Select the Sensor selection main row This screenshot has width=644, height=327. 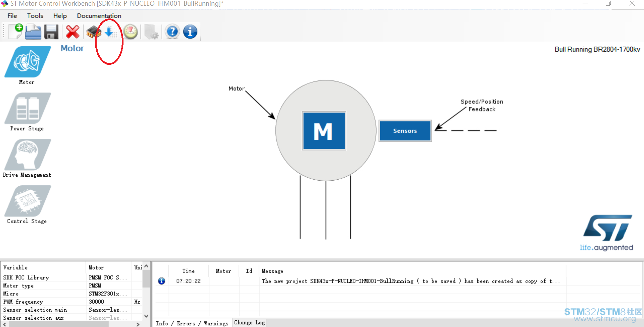pos(72,310)
